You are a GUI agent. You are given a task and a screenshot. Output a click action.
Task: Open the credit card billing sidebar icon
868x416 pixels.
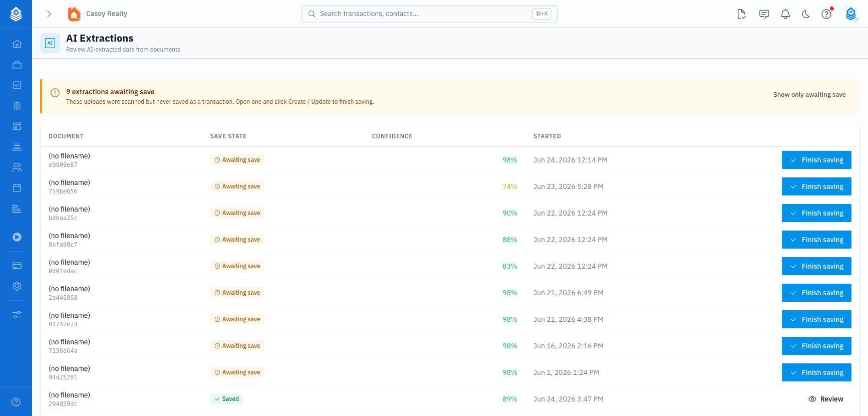tap(17, 266)
